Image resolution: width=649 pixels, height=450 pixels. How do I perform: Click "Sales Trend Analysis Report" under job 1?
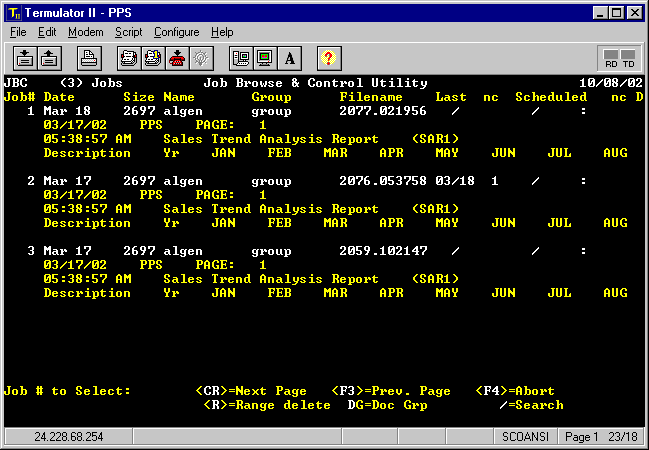(271, 139)
